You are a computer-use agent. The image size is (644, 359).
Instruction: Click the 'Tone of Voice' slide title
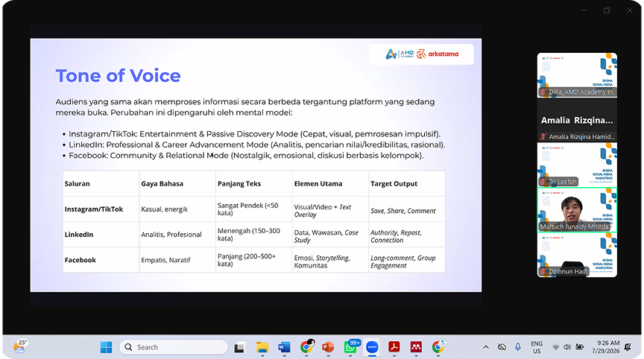coord(119,76)
